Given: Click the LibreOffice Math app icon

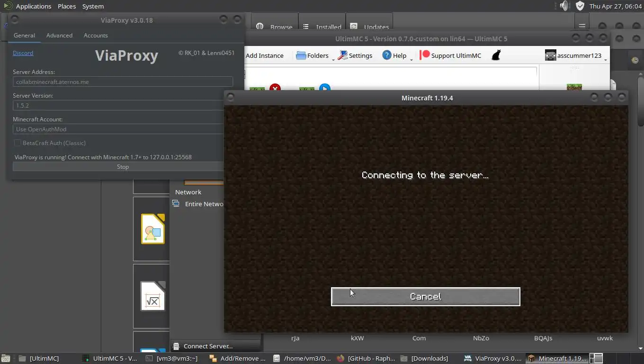Looking at the screenshot, I should pos(152,296).
